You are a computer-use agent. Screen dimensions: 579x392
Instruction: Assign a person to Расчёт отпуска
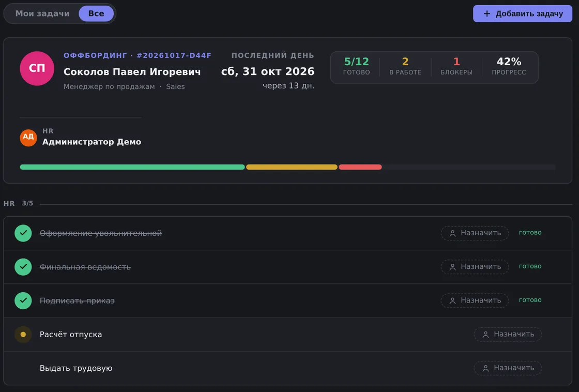click(x=508, y=335)
